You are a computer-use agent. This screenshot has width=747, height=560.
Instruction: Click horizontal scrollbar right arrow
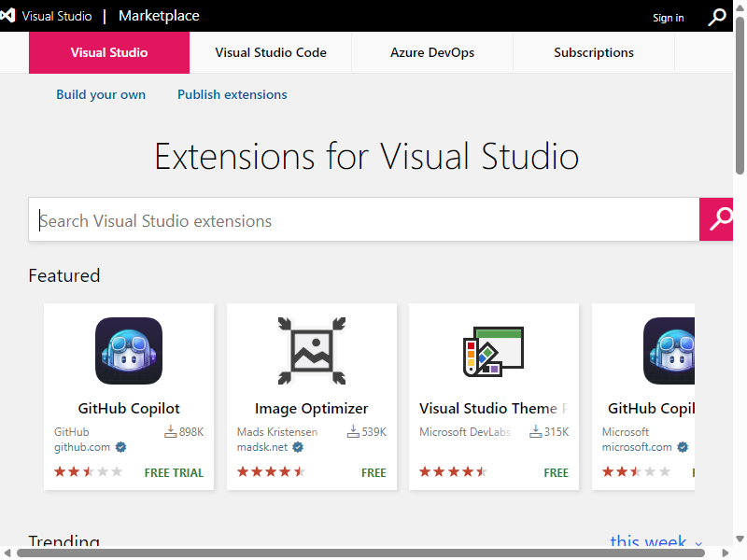click(726, 553)
